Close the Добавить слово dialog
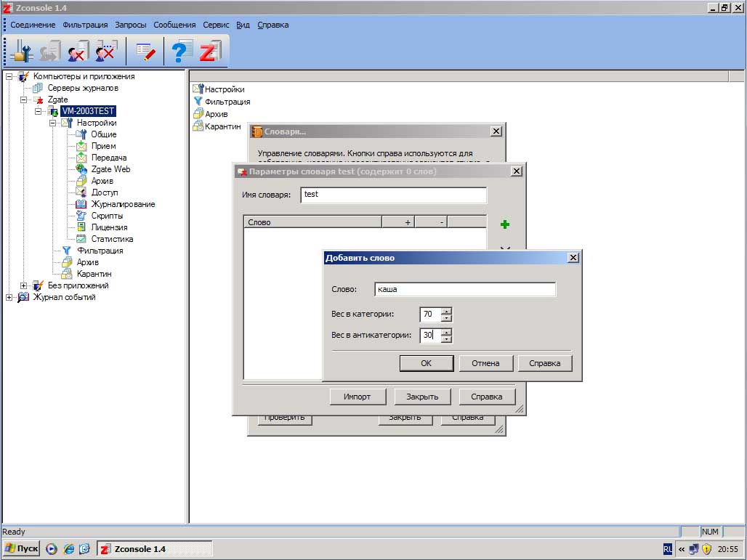 (x=573, y=258)
